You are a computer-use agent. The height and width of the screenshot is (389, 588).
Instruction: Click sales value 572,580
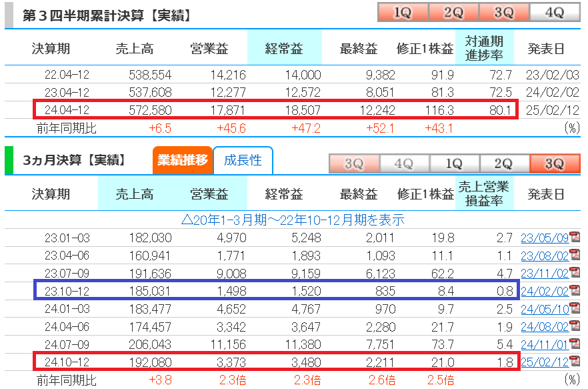(x=150, y=110)
